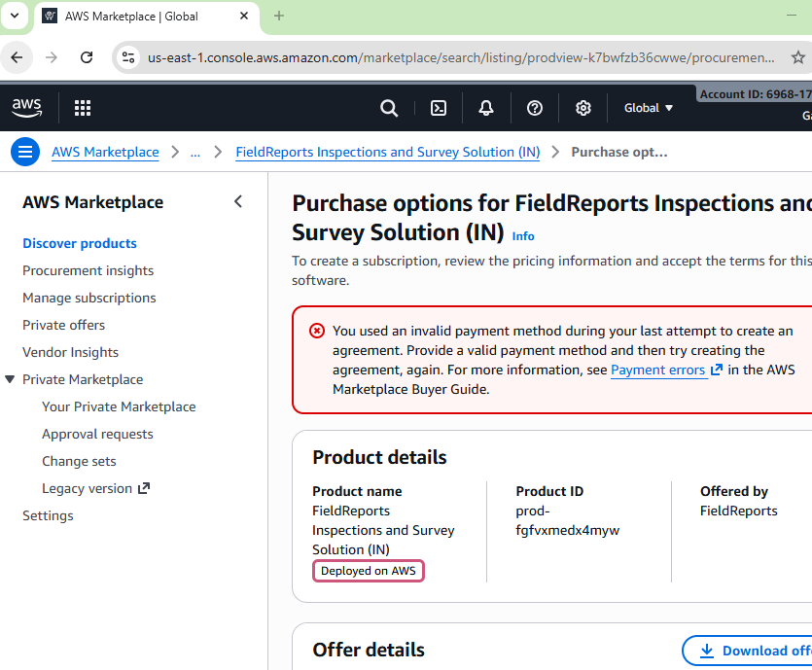Reload the page
Screen dimensions: 812x670
pos(87,57)
